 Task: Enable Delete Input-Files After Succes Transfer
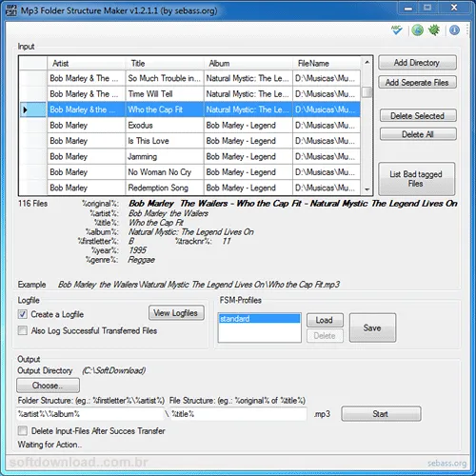[23, 431]
